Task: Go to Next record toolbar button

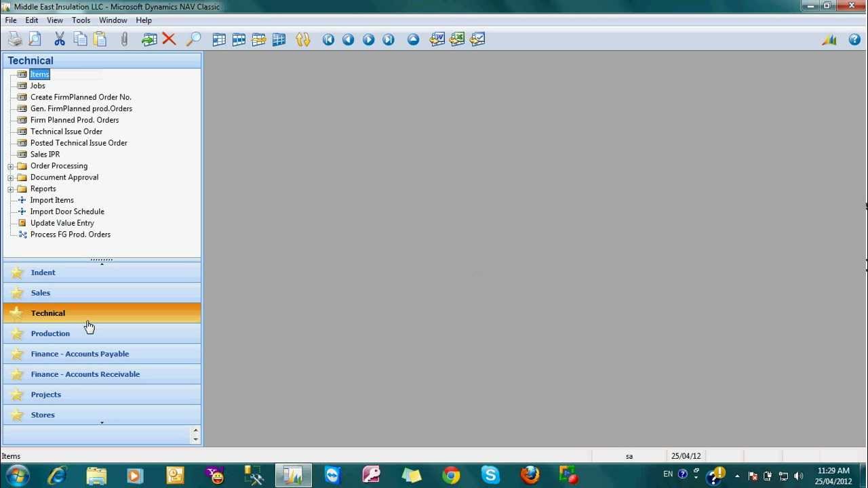Action: (x=368, y=39)
